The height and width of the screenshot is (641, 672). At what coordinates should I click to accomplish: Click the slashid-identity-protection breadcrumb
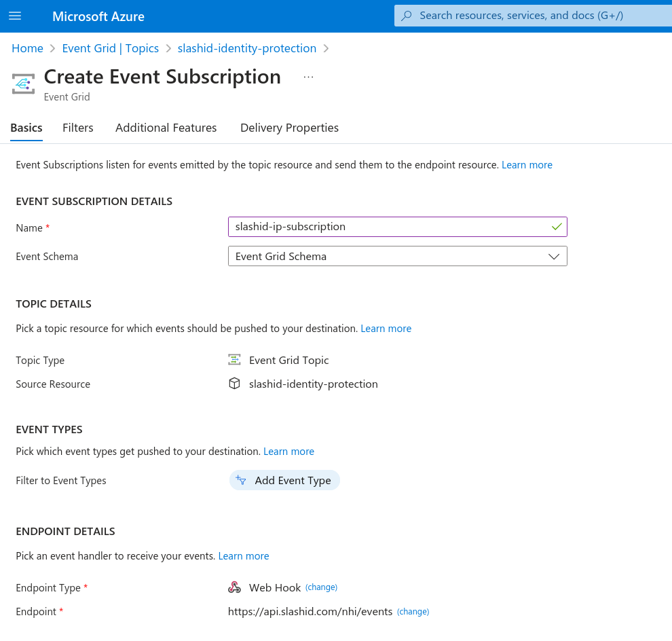pyautogui.click(x=246, y=48)
